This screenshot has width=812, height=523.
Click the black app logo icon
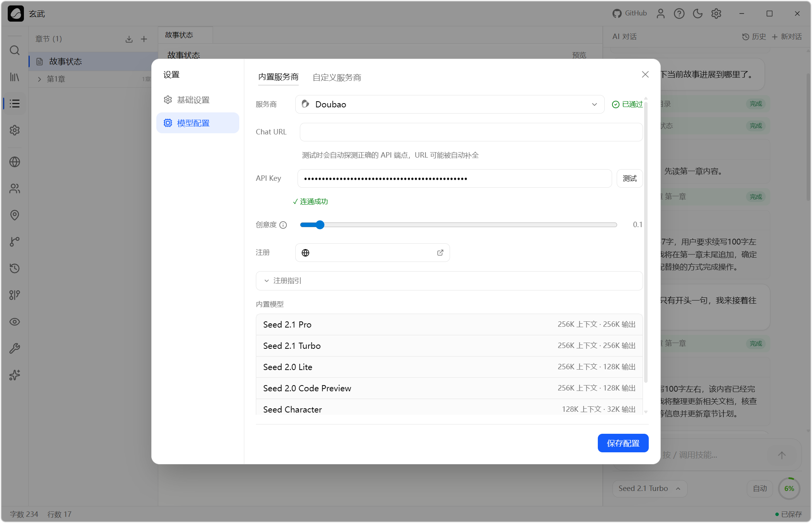click(16, 14)
